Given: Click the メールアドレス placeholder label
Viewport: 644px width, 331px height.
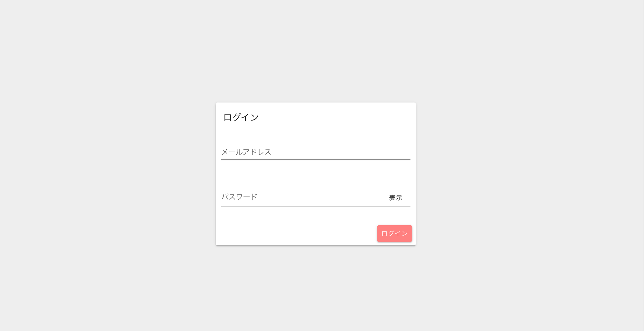Looking at the screenshot, I should coord(246,152).
